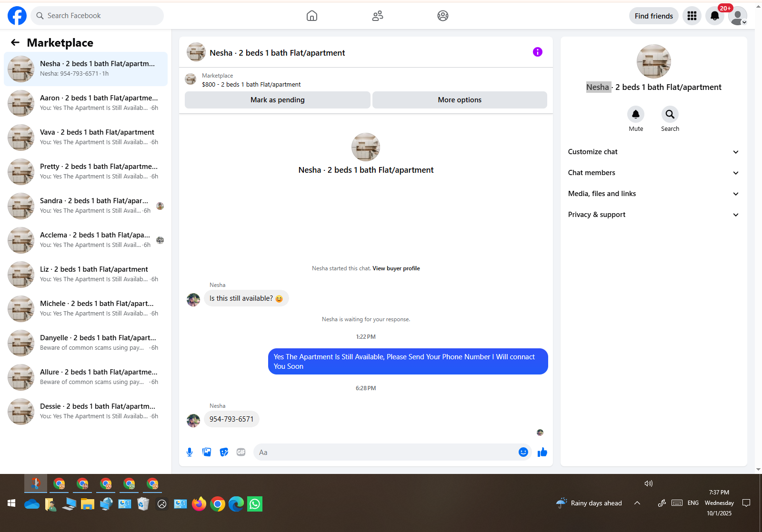Open the 7:37 PM clock and calendar
The height and width of the screenshot is (532, 762).
tap(719, 503)
